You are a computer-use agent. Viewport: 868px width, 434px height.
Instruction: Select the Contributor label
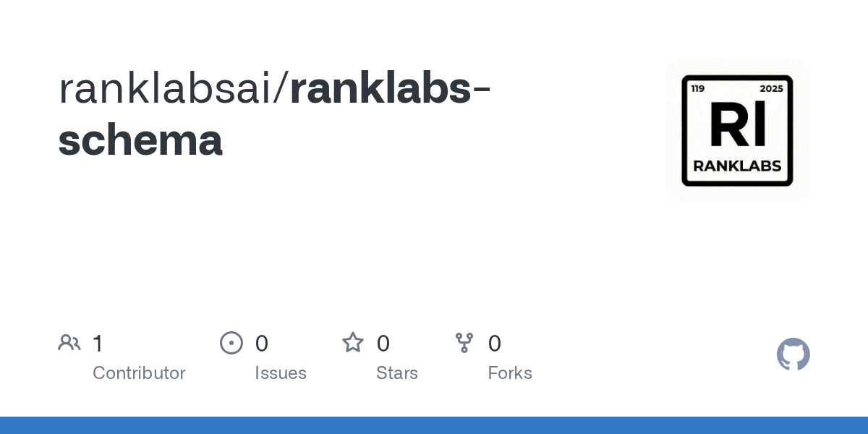139,373
